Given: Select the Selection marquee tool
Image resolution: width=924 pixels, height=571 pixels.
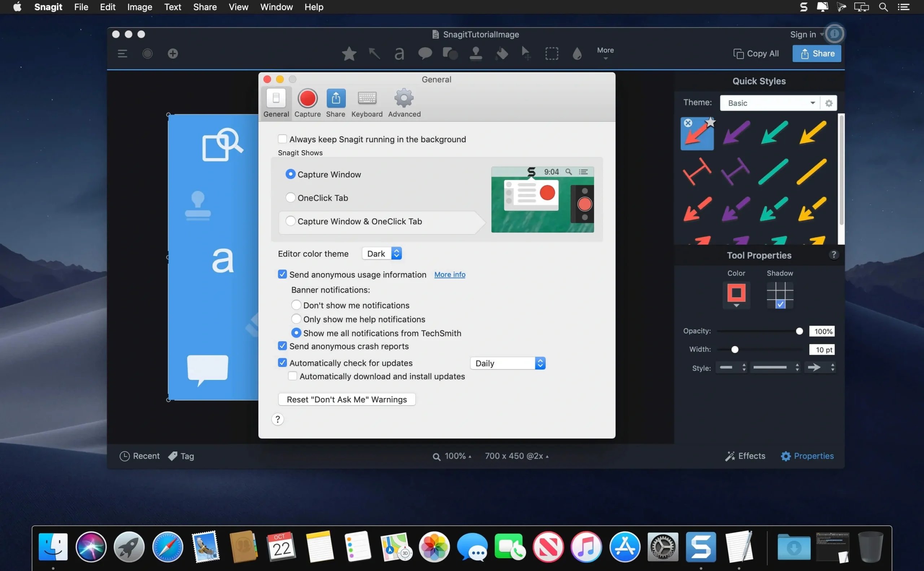Looking at the screenshot, I should tap(552, 53).
